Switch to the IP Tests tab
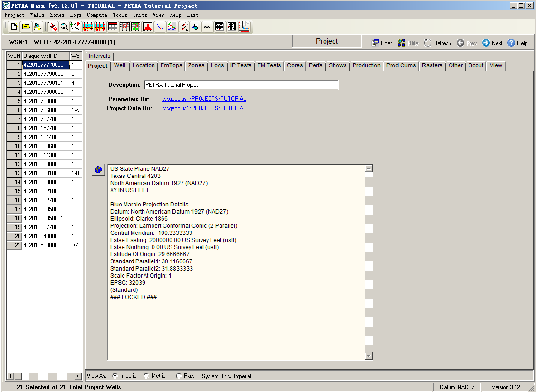This screenshot has width=536, height=392. click(240, 65)
